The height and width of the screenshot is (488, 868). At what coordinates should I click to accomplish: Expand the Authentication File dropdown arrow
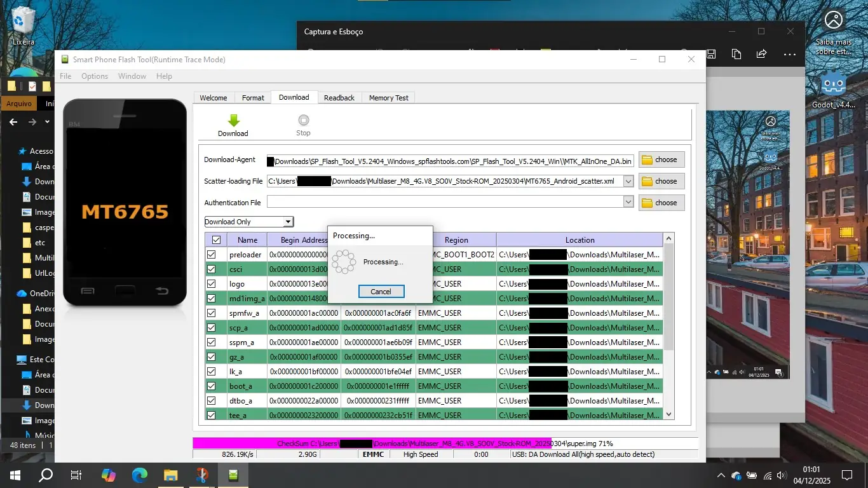[x=628, y=202]
